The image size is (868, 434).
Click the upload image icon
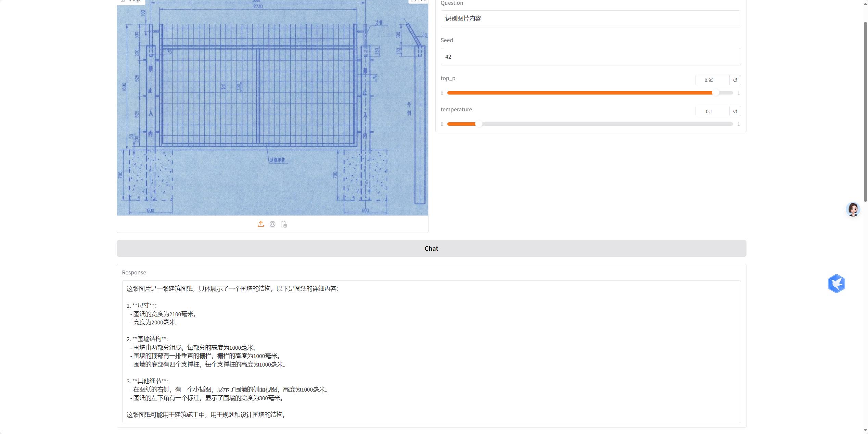click(x=261, y=224)
